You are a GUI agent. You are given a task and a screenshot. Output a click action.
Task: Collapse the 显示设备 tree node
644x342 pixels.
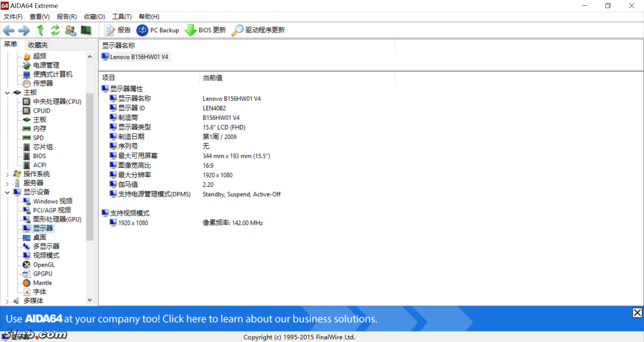(x=7, y=192)
